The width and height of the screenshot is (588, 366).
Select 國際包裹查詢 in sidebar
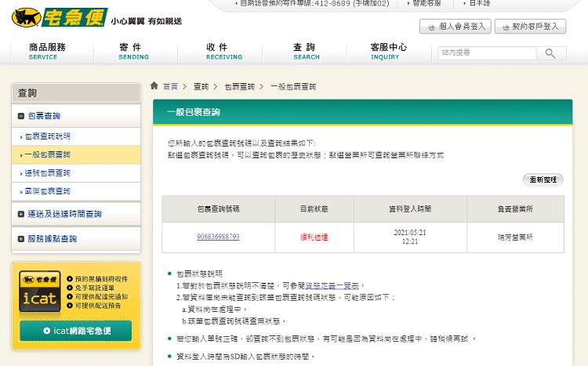click(x=48, y=191)
